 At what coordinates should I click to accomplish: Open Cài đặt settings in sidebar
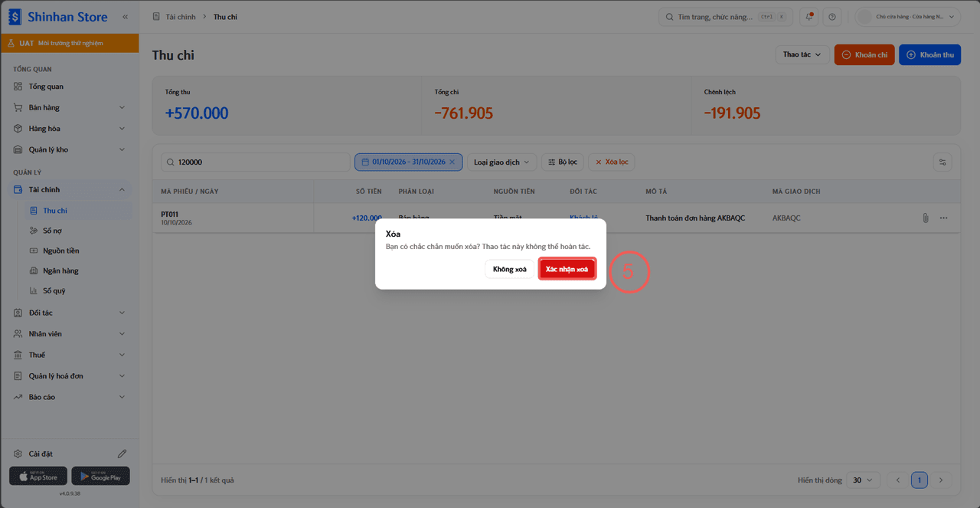pos(41,454)
